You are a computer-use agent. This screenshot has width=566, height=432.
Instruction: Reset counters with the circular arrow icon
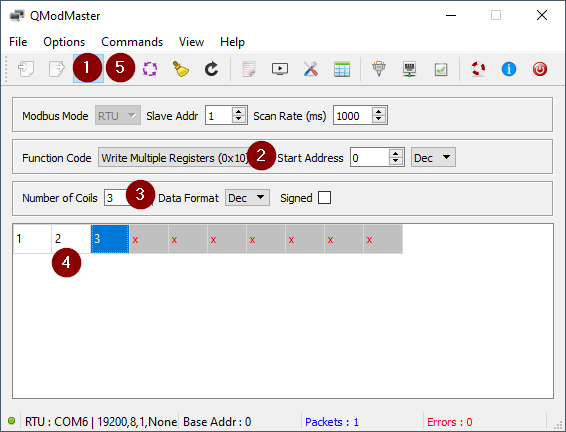click(x=212, y=69)
